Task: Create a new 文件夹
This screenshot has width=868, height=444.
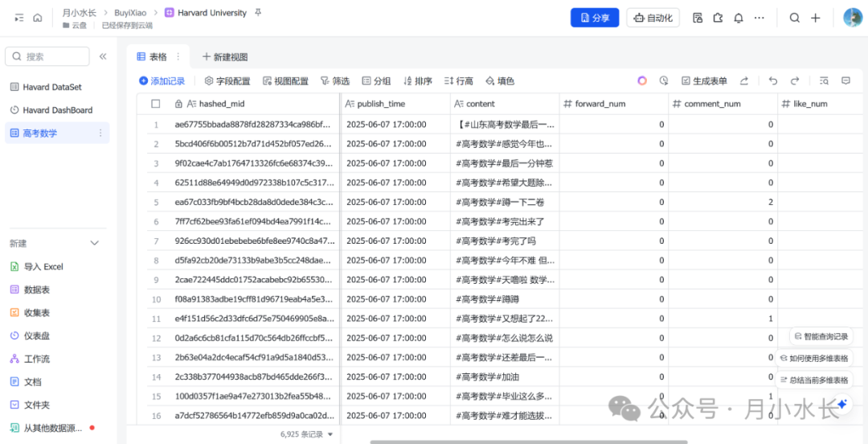Action: click(x=31, y=405)
